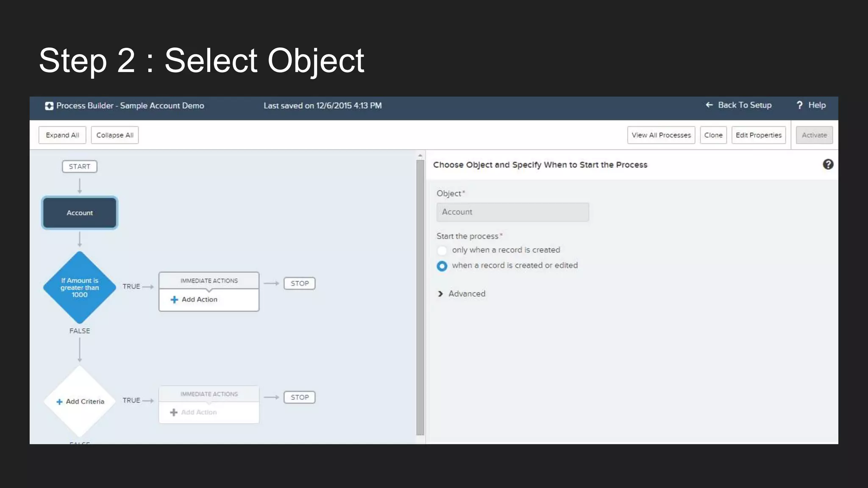
Task: Open the Help link
Action: pos(817,105)
